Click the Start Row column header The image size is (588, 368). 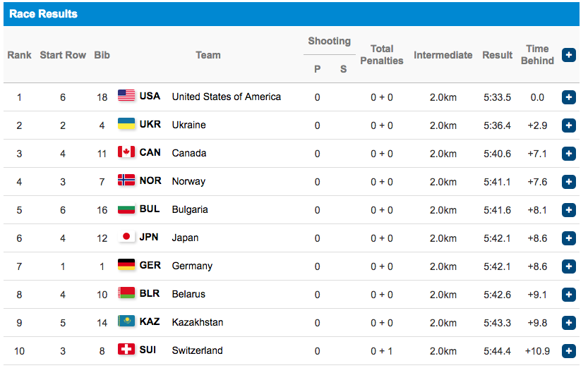point(63,55)
